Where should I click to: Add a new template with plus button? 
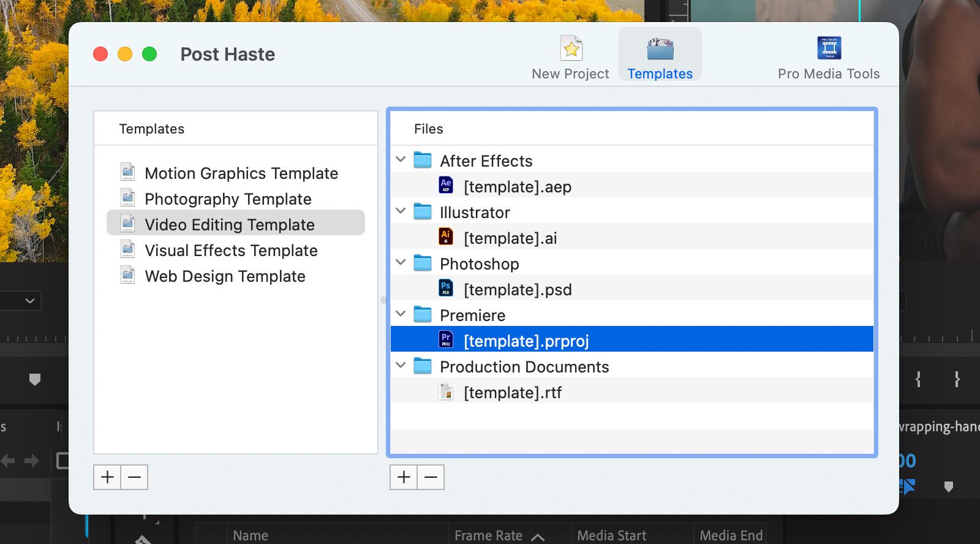107,477
